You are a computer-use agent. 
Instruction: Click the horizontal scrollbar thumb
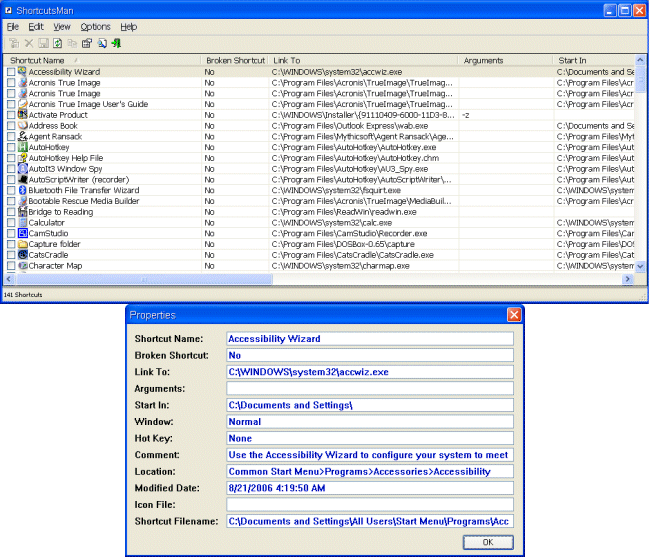pyautogui.click(x=144, y=279)
